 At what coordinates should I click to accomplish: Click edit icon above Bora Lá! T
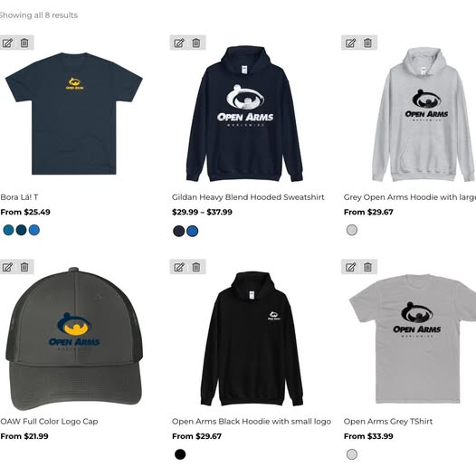click(x=7, y=43)
